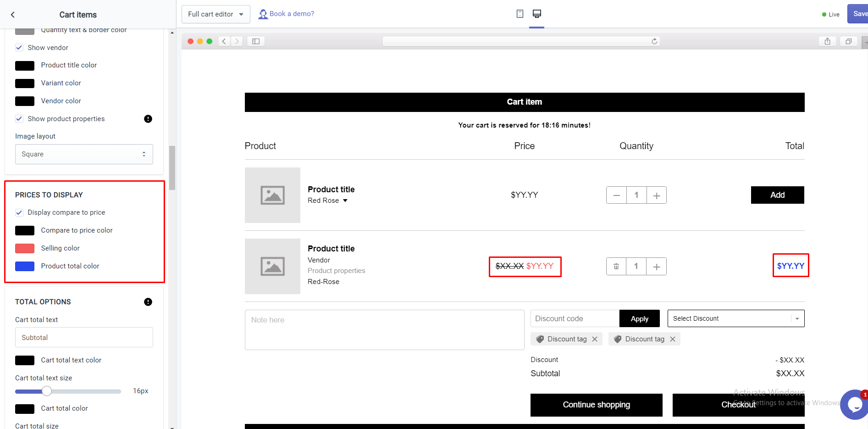Remove second product using trash icon
Viewport: 868px width, 429px height.
click(x=616, y=267)
